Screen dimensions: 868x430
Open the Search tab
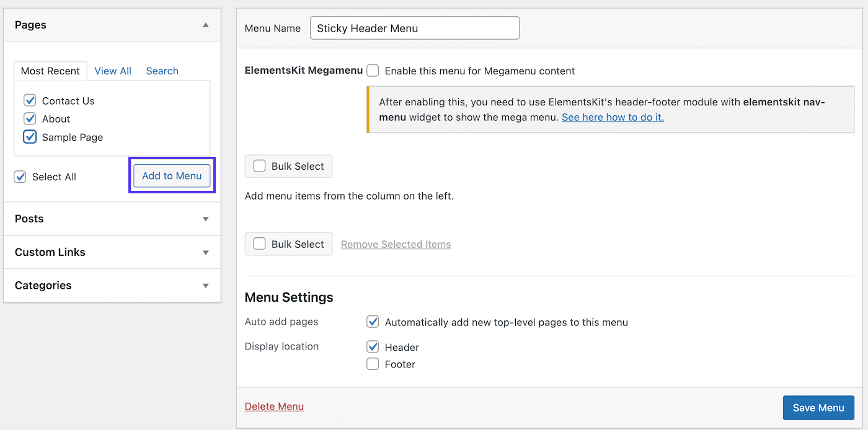pos(162,71)
